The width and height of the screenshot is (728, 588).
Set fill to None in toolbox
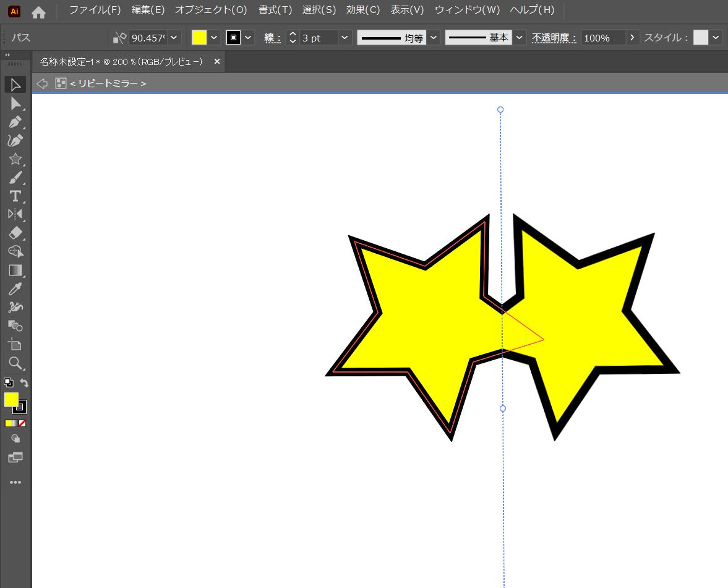pos(23,423)
